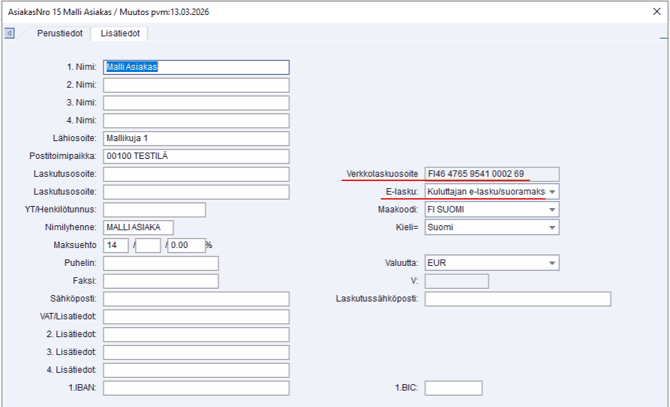Switch to the Perustiedot tab
The width and height of the screenshot is (670, 407).
click(x=59, y=33)
